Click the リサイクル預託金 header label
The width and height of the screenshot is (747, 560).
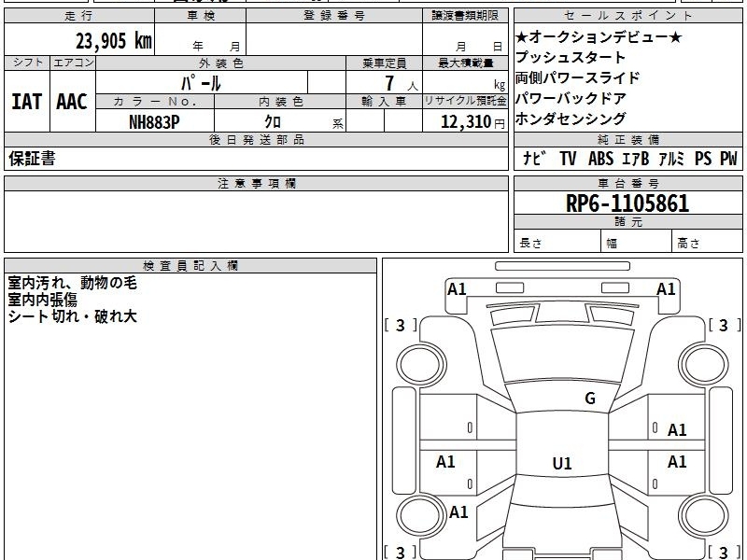click(x=465, y=101)
